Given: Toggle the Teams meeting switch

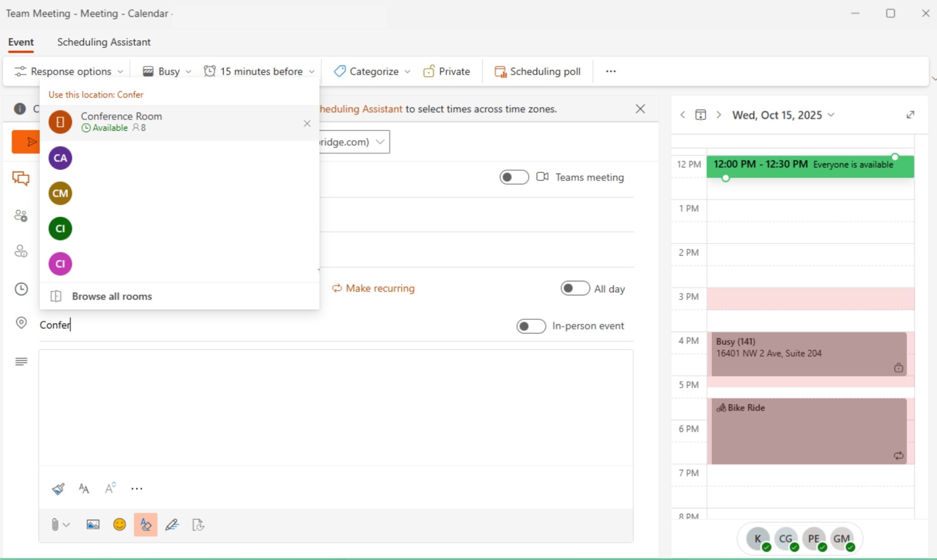Looking at the screenshot, I should tap(514, 177).
